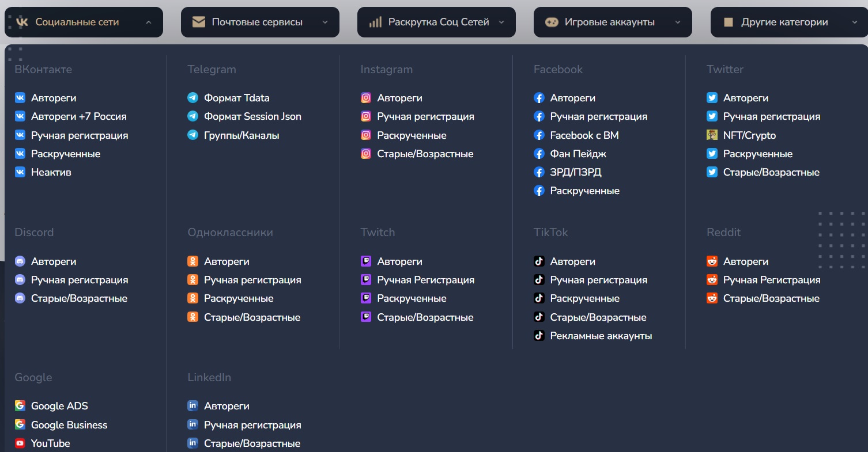Open ВКонтакте Ручная регистрация link

point(80,135)
